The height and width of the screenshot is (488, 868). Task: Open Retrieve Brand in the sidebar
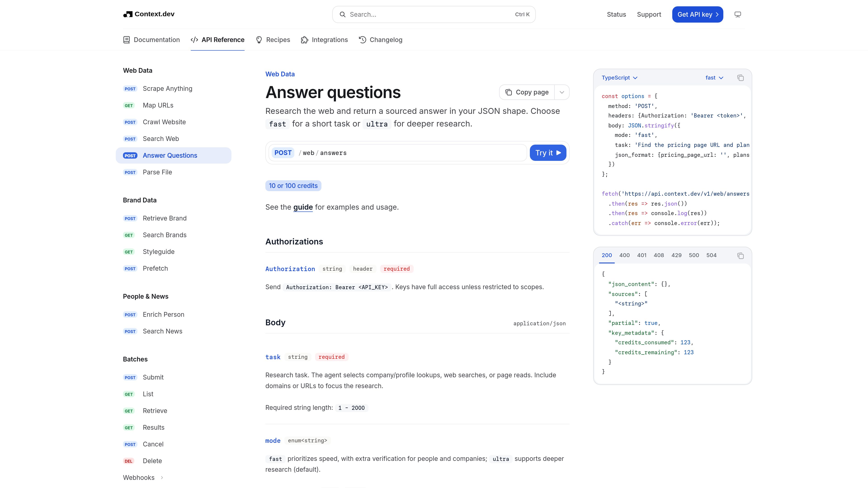[x=173, y=218]
